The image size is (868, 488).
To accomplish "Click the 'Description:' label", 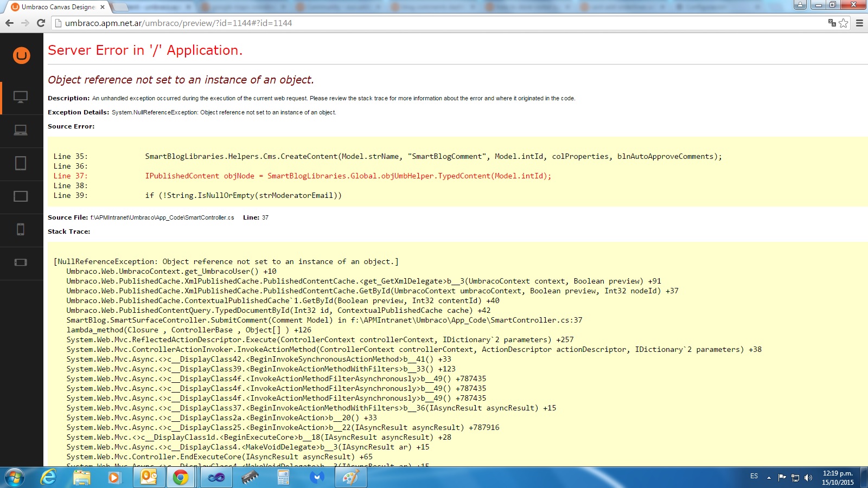I will (68, 98).
